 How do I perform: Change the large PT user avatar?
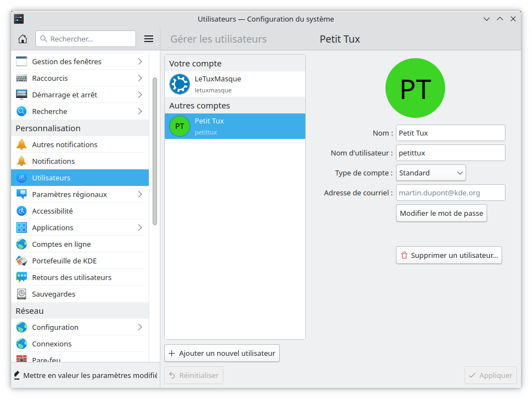[415, 88]
